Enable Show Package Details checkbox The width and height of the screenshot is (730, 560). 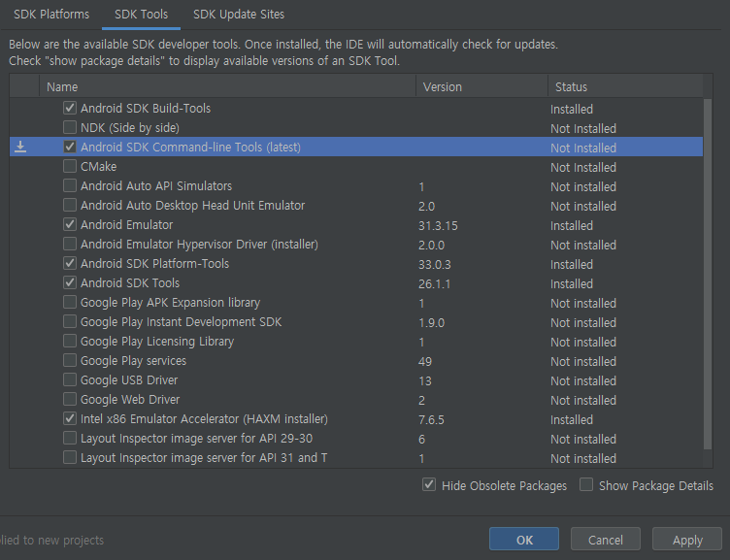click(586, 485)
